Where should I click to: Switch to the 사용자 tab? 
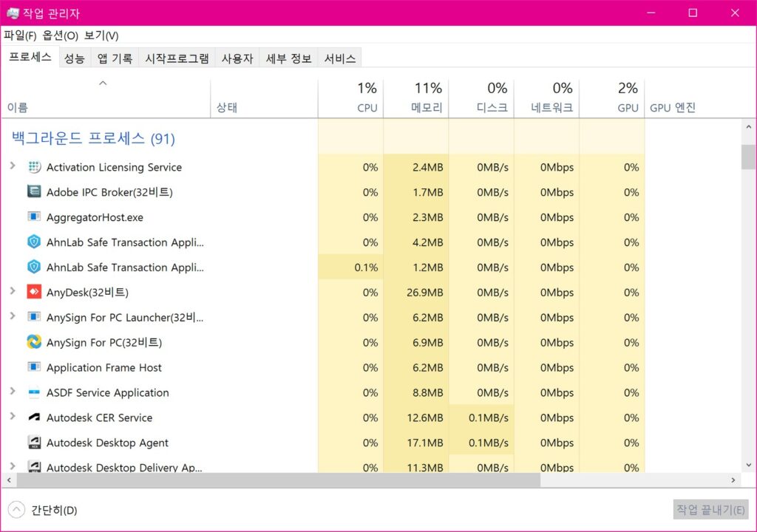(237, 58)
